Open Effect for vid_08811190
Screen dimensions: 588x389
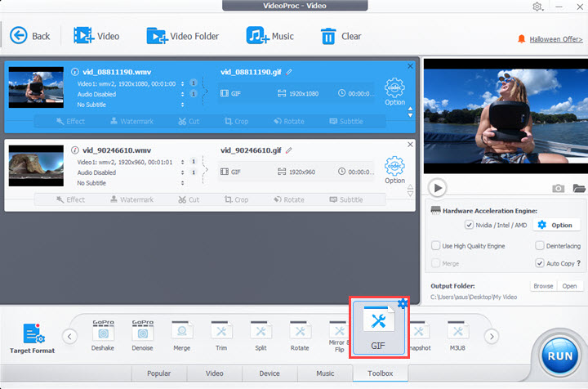pos(70,121)
